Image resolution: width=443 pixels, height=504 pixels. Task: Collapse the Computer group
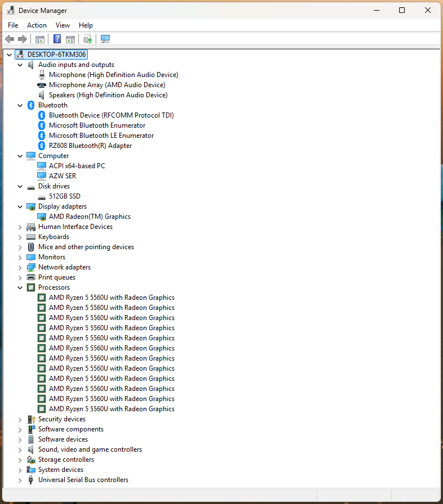tap(20, 156)
